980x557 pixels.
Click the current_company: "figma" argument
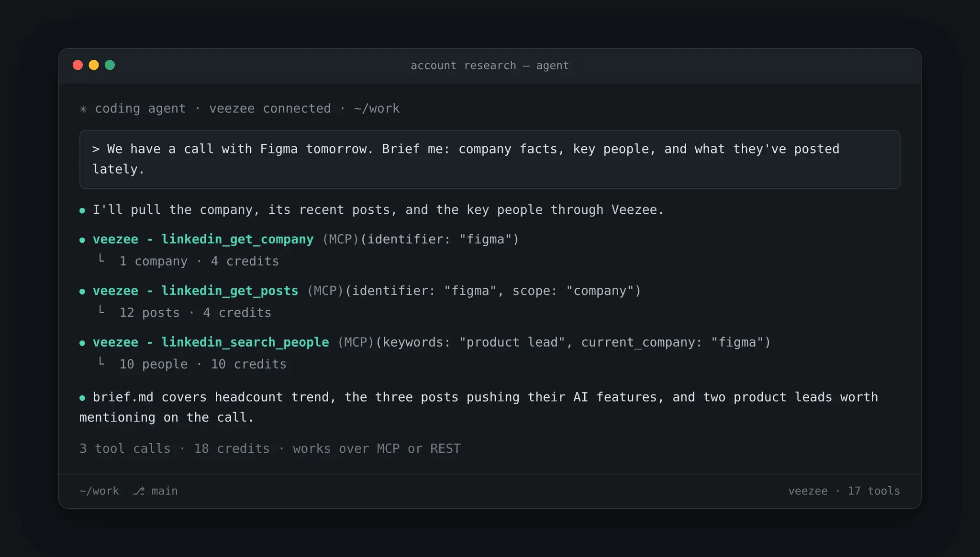point(672,342)
